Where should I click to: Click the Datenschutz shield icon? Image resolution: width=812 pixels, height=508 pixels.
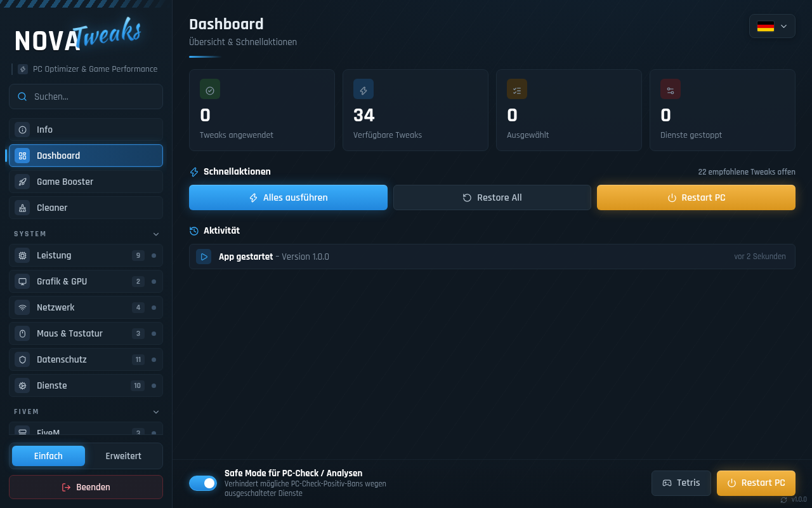pyautogui.click(x=23, y=359)
